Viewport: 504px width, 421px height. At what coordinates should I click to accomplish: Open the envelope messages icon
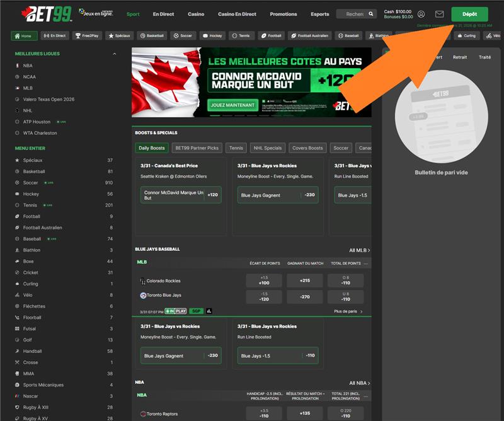[x=439, y=14]
